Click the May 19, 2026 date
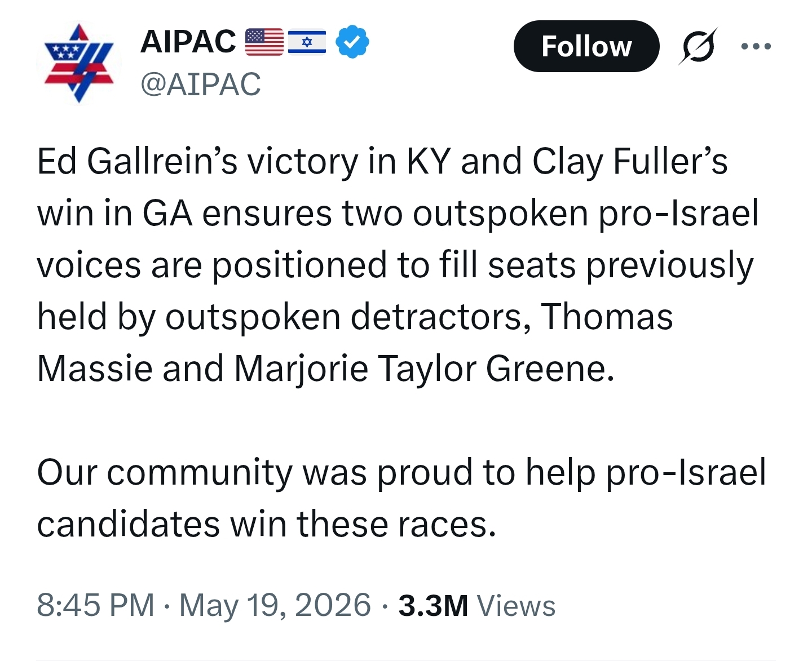This screenshot has width=812, height=661. [x=275, y=605]
